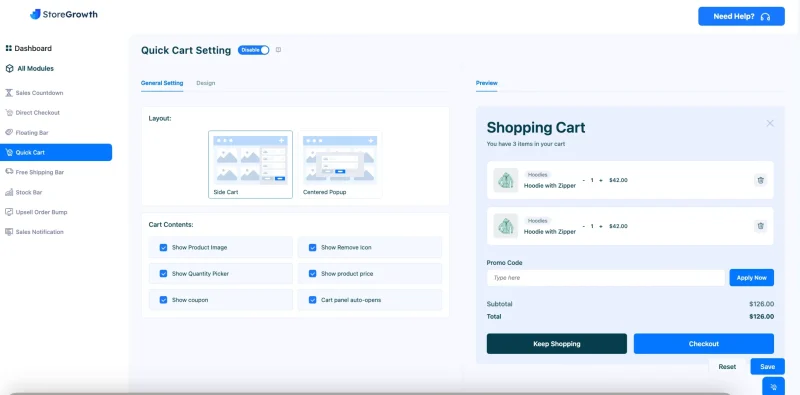The width and height of the screenshot is (800, 395).
Task: Increase quantity of second hoodie
Action: 601,226
